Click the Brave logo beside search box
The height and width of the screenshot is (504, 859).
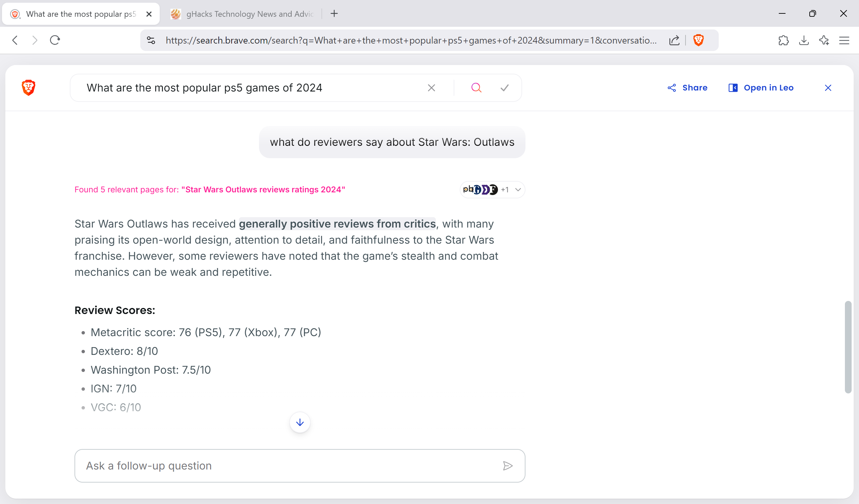29,88
